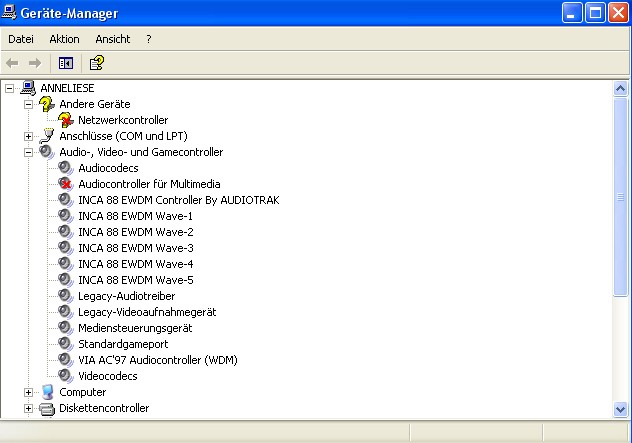Select the Legacy-Audiotreiber text
Screen dimensions: 632x443
(127, 296)
